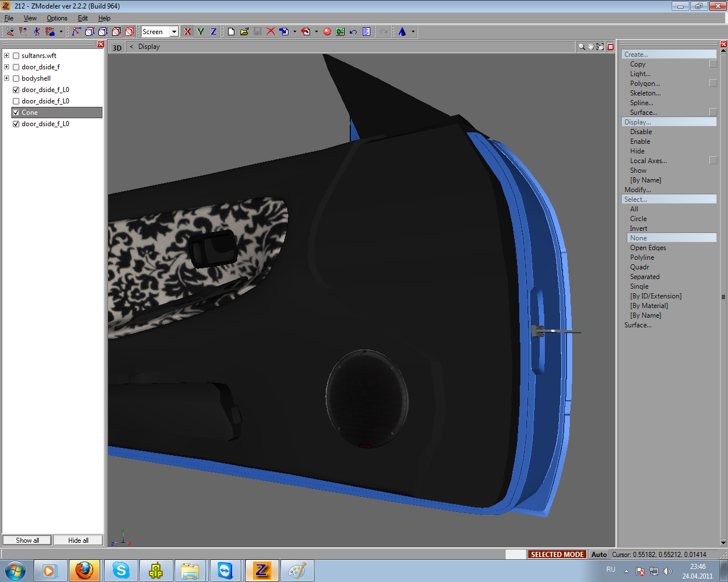728x582 pixels.
Task: Click the Hide all button
Action: (x=78, y=541)
